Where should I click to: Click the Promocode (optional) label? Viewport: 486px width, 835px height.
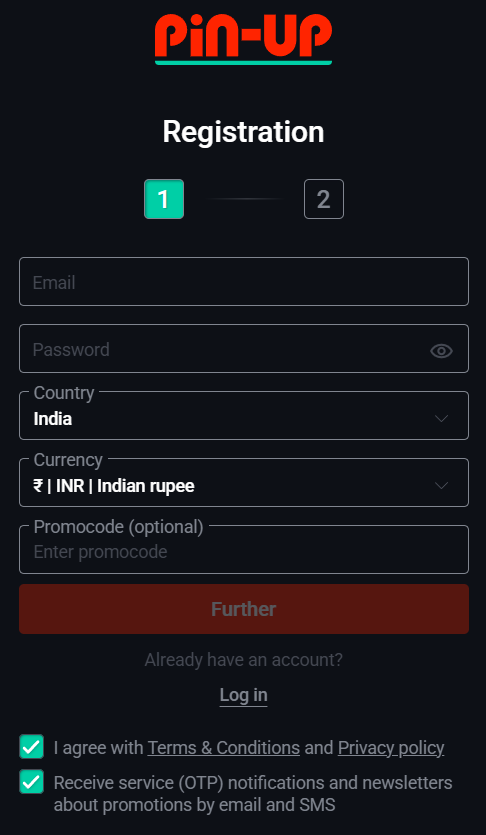119,527
